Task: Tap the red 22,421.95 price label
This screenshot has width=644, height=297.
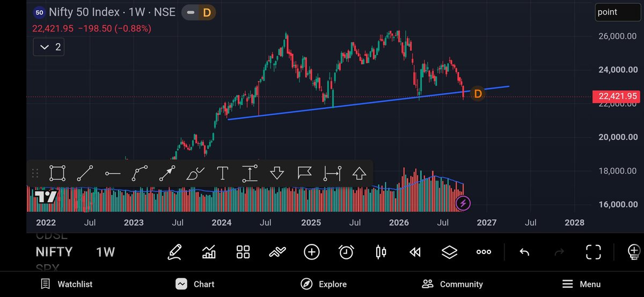Action: click(616, 97)
